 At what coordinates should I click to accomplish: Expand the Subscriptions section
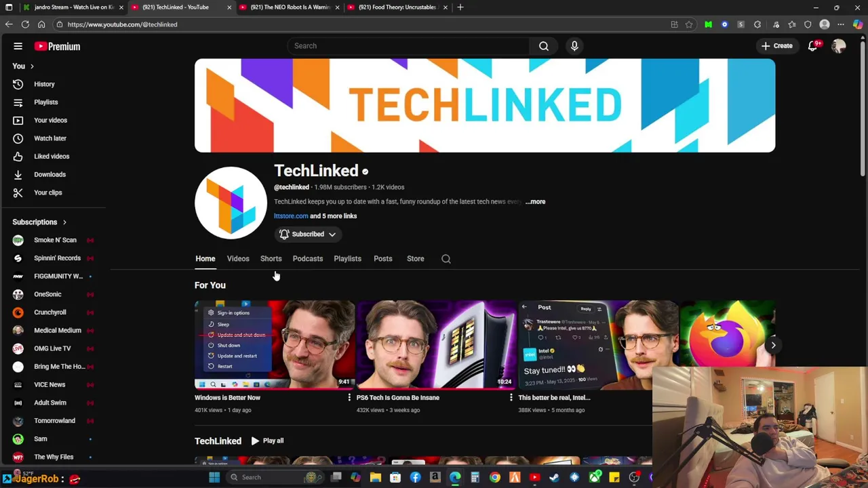64,222
